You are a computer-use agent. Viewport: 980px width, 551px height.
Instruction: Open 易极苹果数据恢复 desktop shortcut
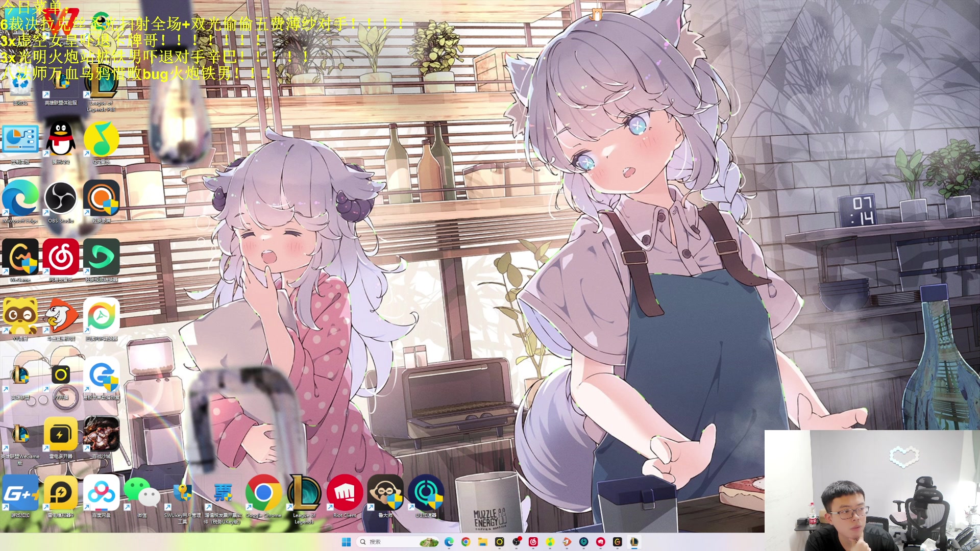tap(101, 379)
